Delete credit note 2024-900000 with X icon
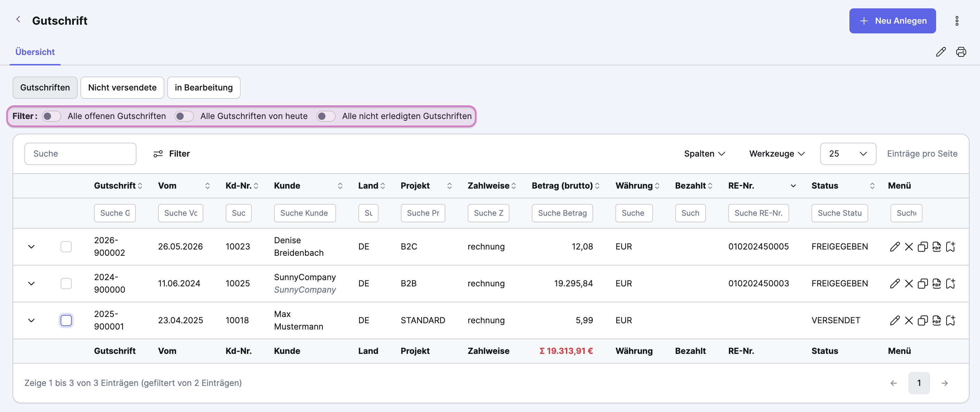The width and height of the screenshot is (980, 412). [909, 284]
